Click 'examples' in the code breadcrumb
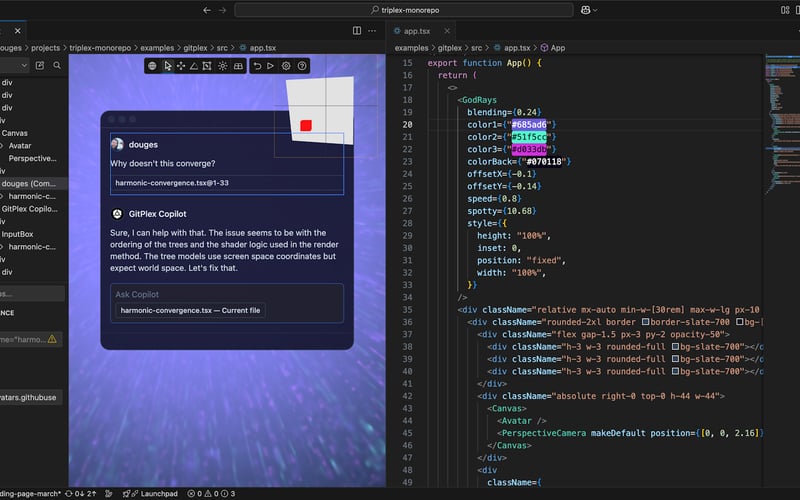The width and height of the screenshot is (800, 500). (411, 48)
